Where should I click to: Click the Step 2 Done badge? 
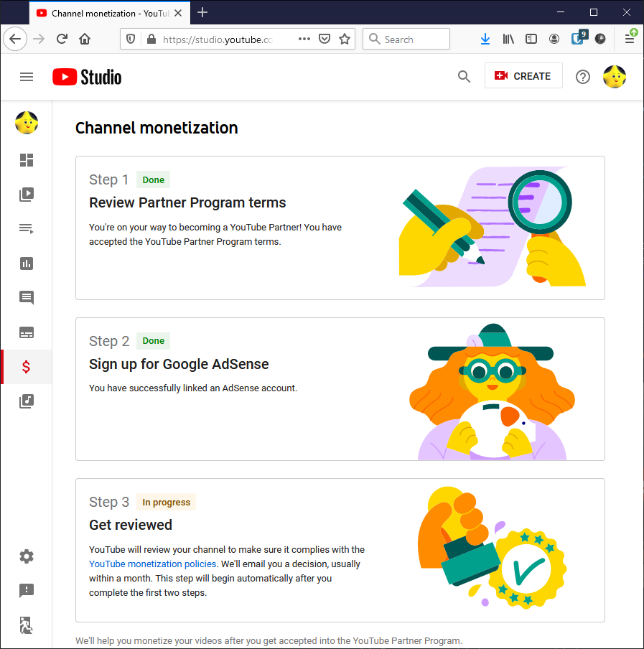point(153,341)
